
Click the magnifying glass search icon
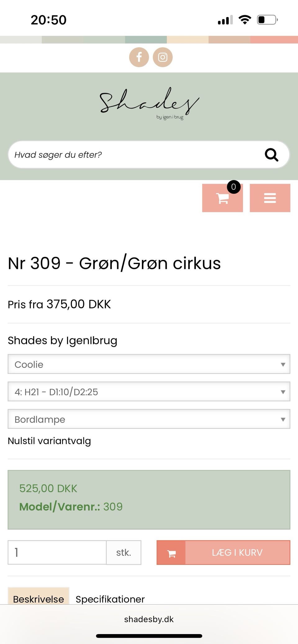click(271, 155)
